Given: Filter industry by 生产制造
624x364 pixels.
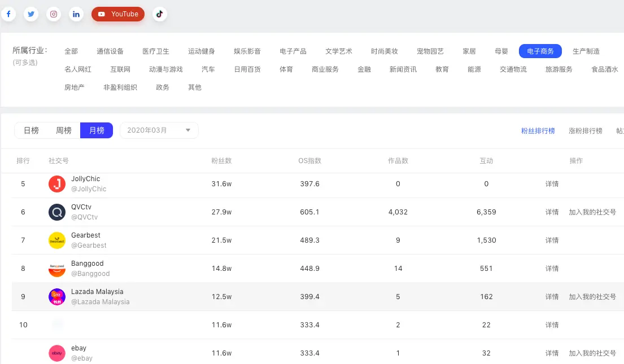Looking at the screenshot, I should point(587,51).
